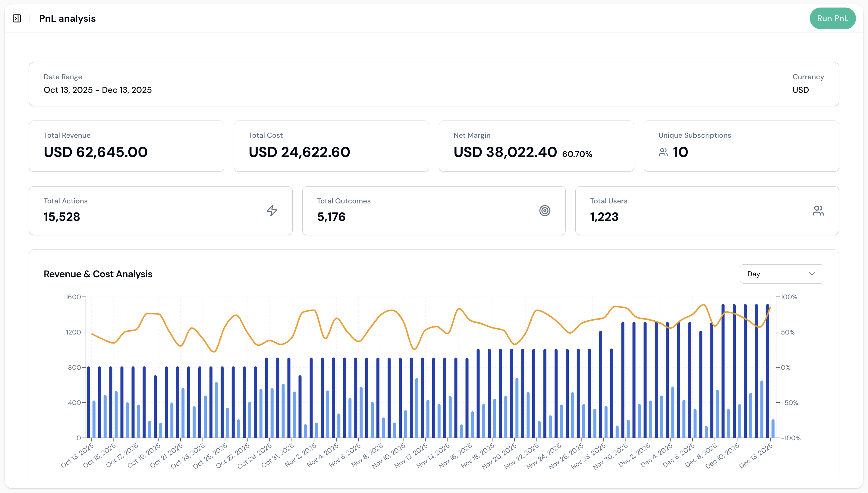Click the Date Range showing Oct 13 - Dec 13

[97, 90]
